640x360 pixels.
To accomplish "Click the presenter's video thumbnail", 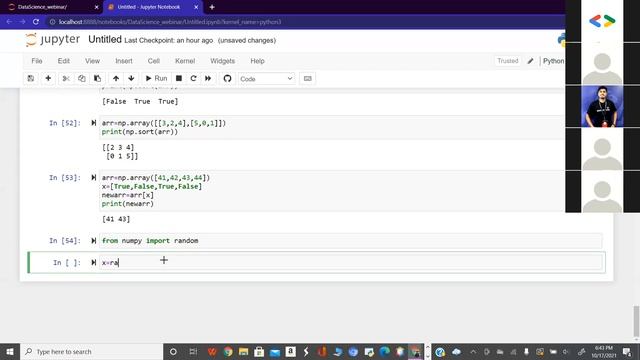I will pos(602,106).
